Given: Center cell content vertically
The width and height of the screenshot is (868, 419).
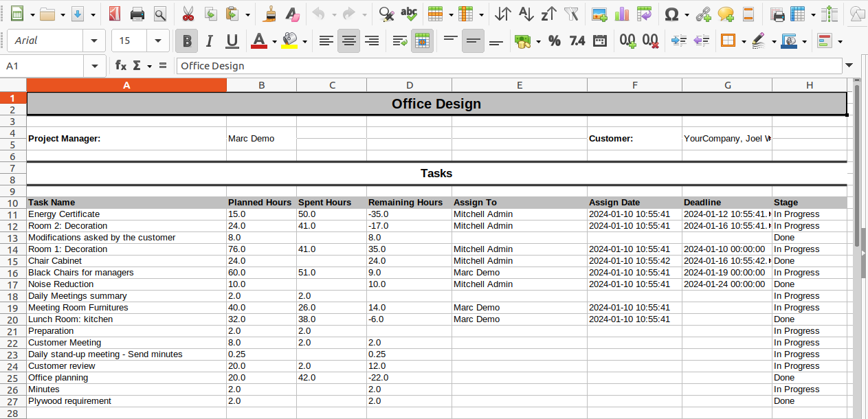Looking at the screenshot, I should [473, 41].
